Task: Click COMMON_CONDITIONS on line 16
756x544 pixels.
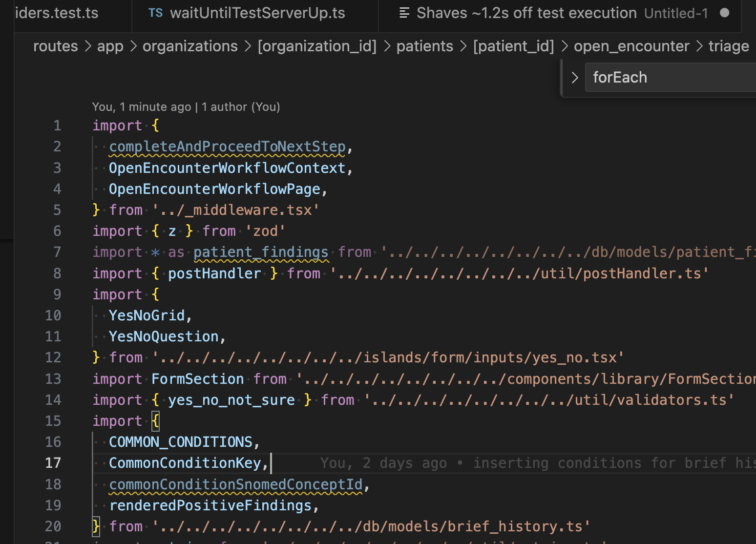Action: pos(181,442)
